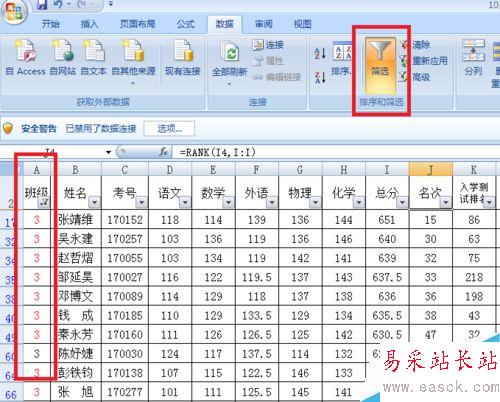Click cell with exam number 170277
The height and width of the screenshot is (402, 500).
point(125,392)
